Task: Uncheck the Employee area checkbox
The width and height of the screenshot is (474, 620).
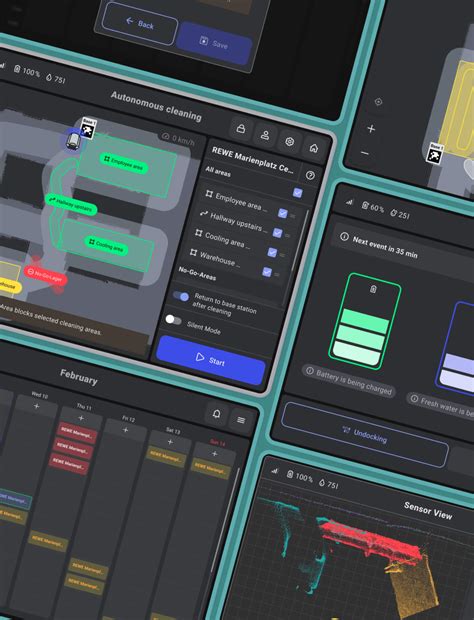Action: (282, 213)
